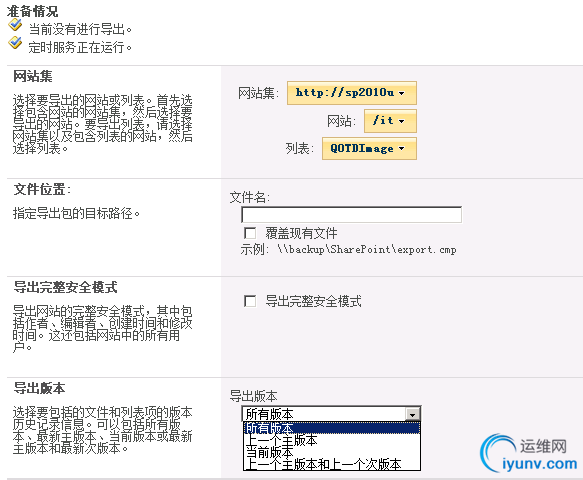Open the site collection dropdown http://sp2010u
583x480 pixels.
click(352, 93)
